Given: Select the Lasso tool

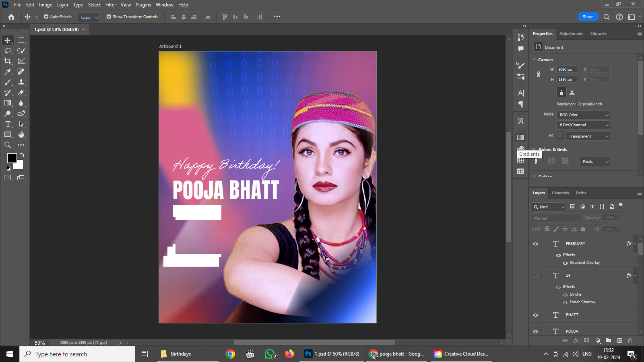Looking at the screenshot, I should pos(8,51).
